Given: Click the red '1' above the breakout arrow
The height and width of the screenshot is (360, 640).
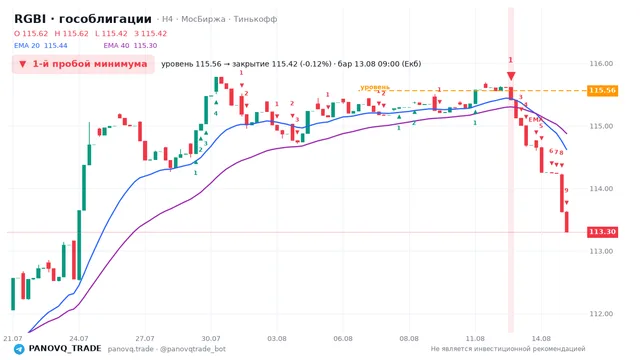Looking at the screenshot, I should (x=510, y=60).
